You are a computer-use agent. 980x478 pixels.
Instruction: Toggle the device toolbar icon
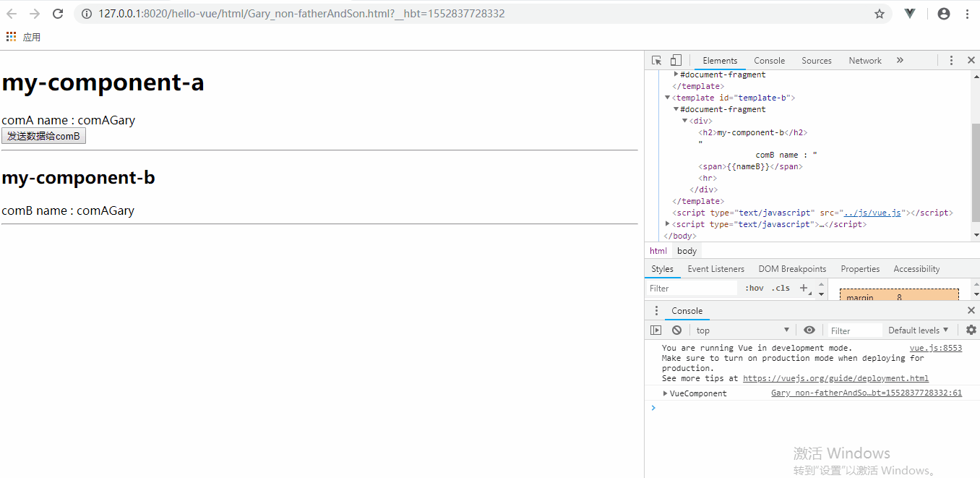click(x=676, y=61)
